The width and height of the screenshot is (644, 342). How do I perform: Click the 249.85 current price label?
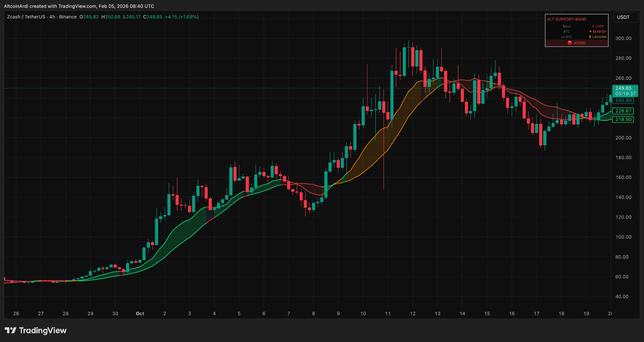click(x=624, y=88)
